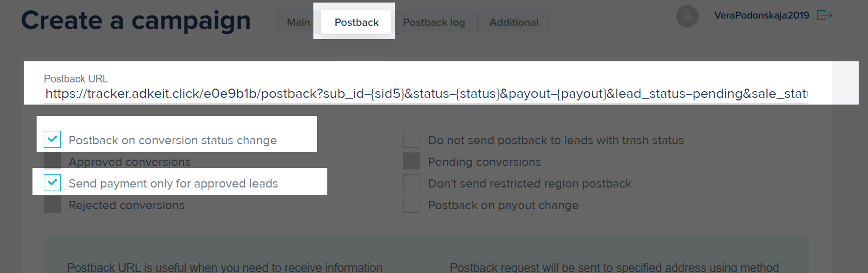This screenshot has width=868, height=273.
Task: Click the Postback request method info text
Action: 614,267
